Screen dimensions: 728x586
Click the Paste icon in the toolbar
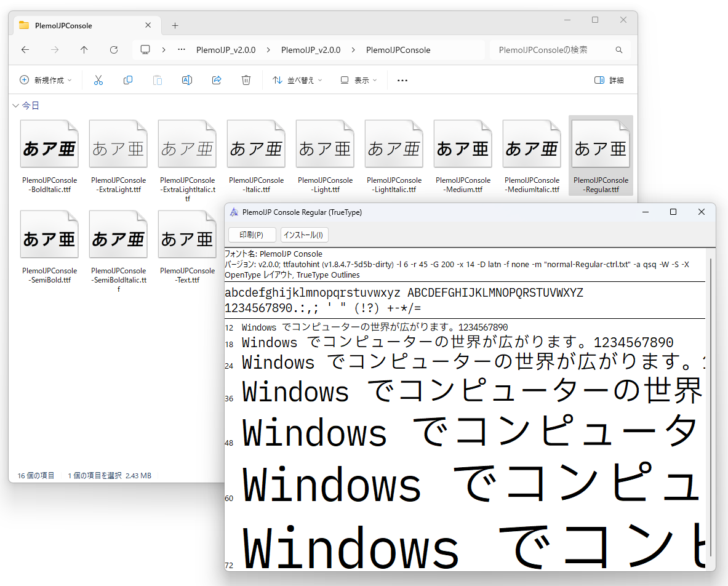pyautogui.click(x=158, y=79)
